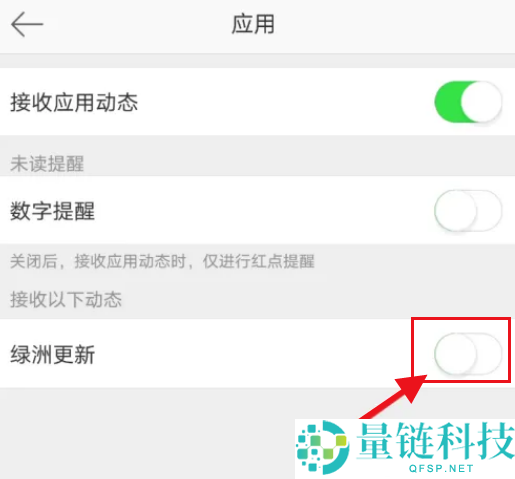Click the 应用 page title
The width and height of the screenshot is (515, 479).
(x=253, y=24)
